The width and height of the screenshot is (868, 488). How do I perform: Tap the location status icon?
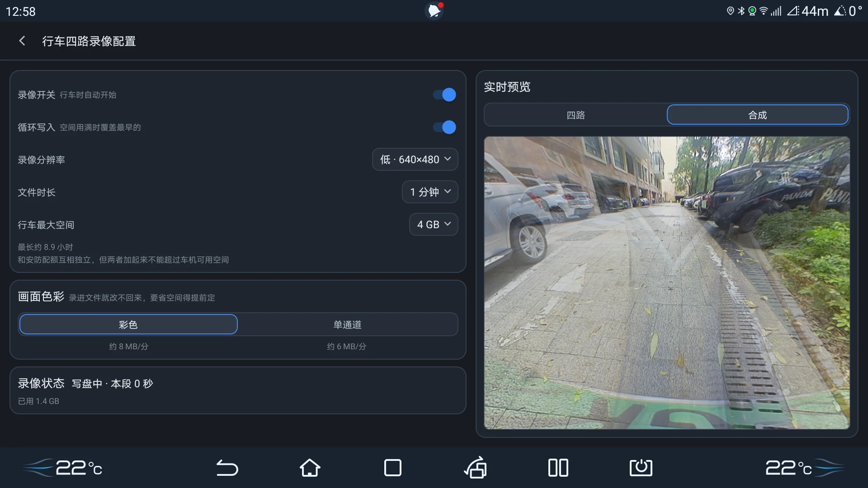tap(730, 11)
